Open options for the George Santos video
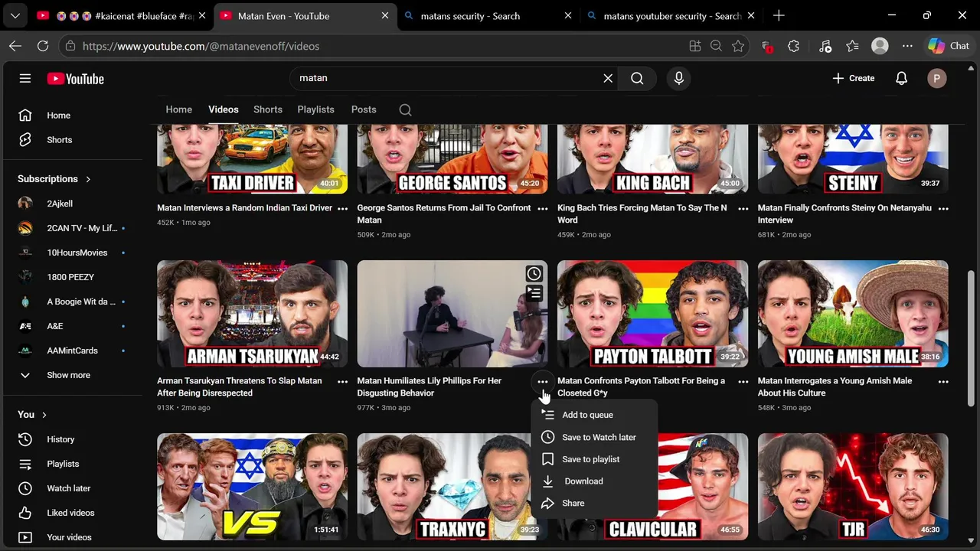Image resolution: width=980 pixels, height=551 pixels. pos(543,208)
